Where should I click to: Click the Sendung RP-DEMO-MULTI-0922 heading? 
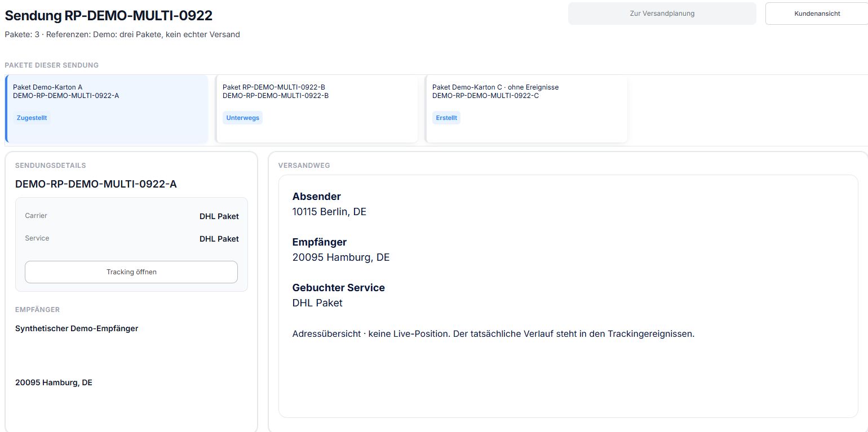[109, 15]
